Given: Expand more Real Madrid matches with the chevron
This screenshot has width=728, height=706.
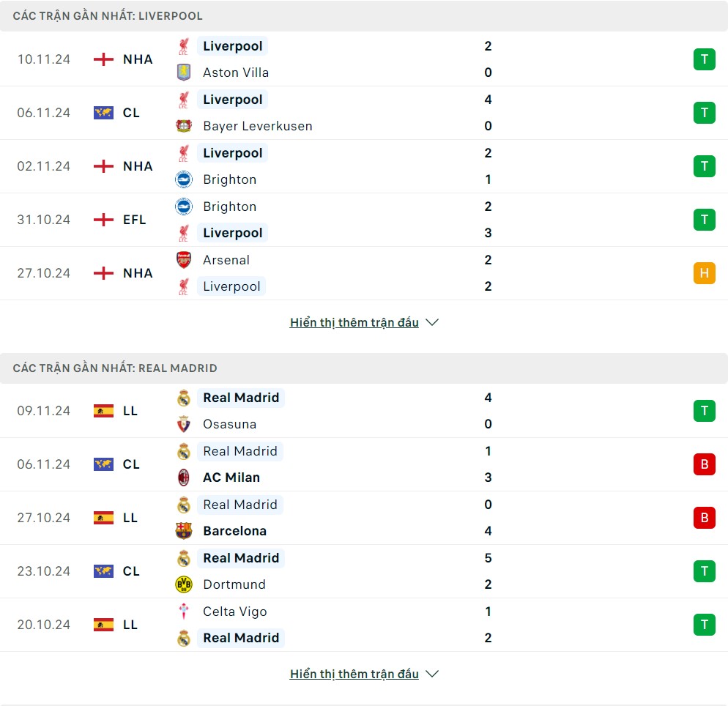Looking at the screenshot, I should pyautogui.click(x=432, y=674).
